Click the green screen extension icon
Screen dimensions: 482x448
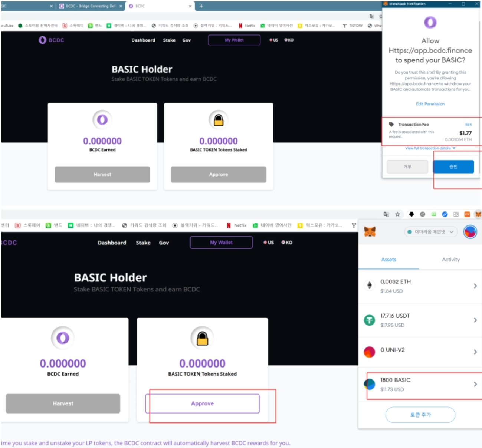(433, 214)
